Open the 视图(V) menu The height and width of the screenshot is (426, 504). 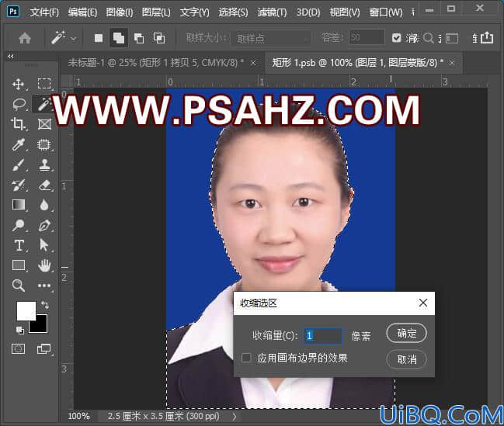[x=345, y=12]
